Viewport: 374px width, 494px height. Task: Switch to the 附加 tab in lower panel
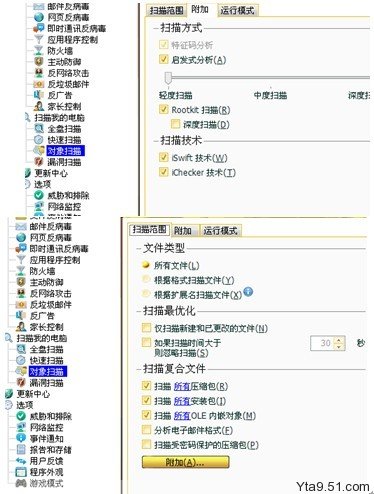point(183,230)
